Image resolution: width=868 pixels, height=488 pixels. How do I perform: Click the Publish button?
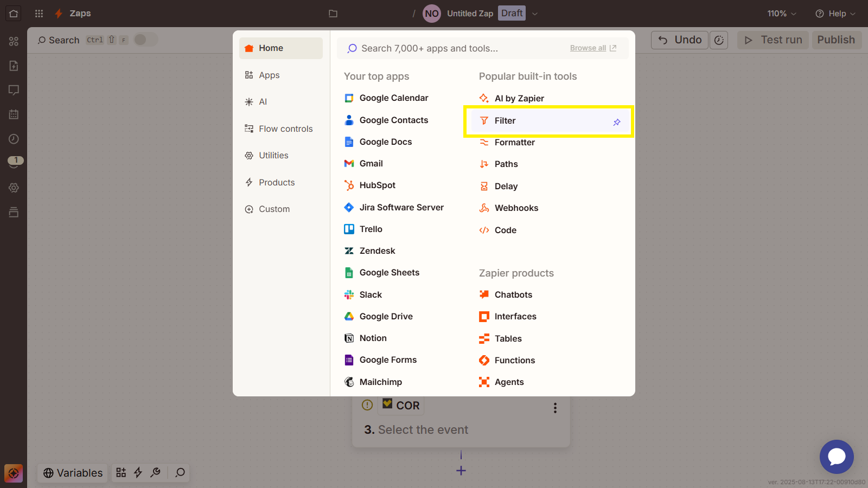[x=836, y=40]
